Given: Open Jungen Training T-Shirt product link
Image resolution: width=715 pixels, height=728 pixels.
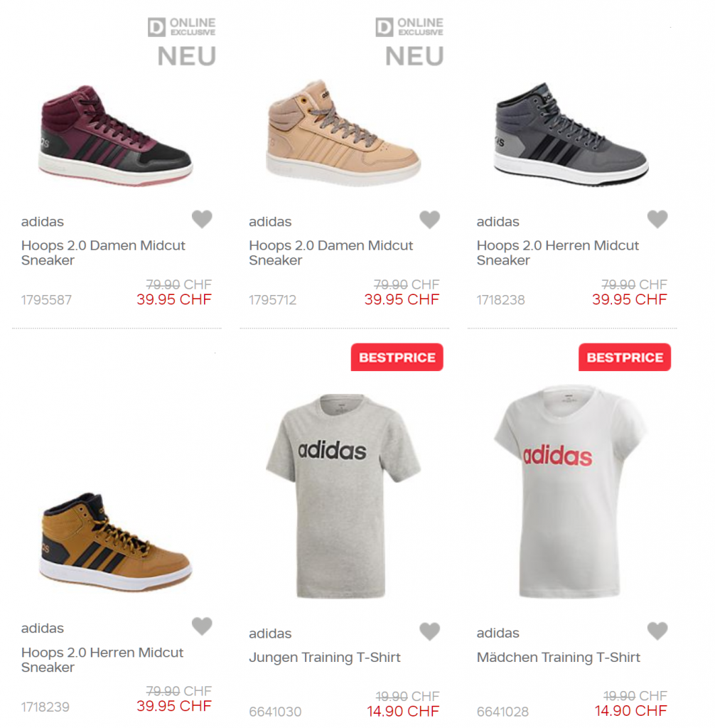Looking at the screenshot, I should point(325,658).
